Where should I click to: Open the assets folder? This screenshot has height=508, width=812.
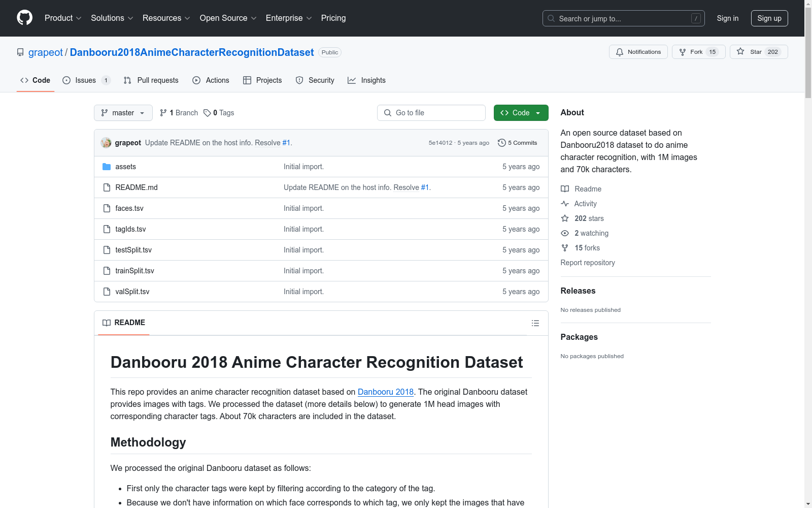(125, 167)
